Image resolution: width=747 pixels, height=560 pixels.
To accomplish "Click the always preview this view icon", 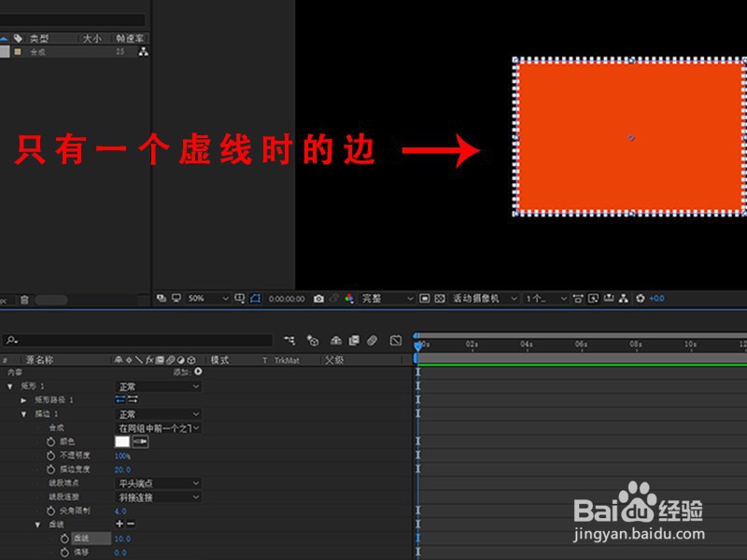I will pyautogui.click(x=162, y=298).
